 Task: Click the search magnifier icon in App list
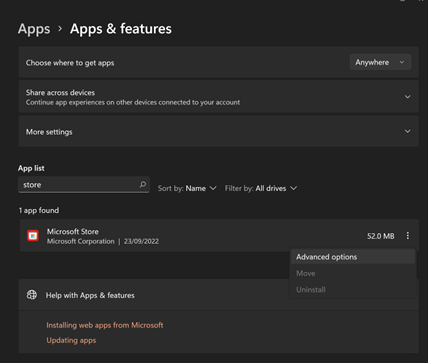coord(143,184)
